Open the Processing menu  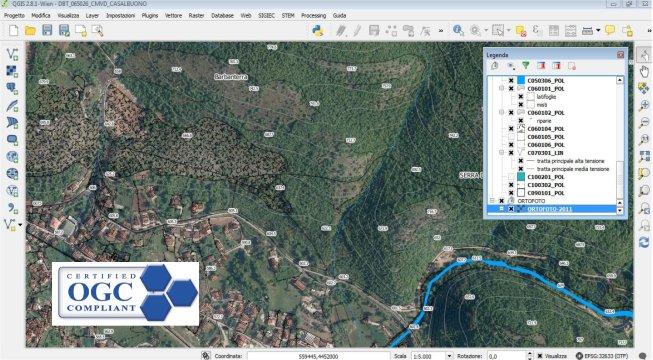pyautogui.click(x=313, y=15)
